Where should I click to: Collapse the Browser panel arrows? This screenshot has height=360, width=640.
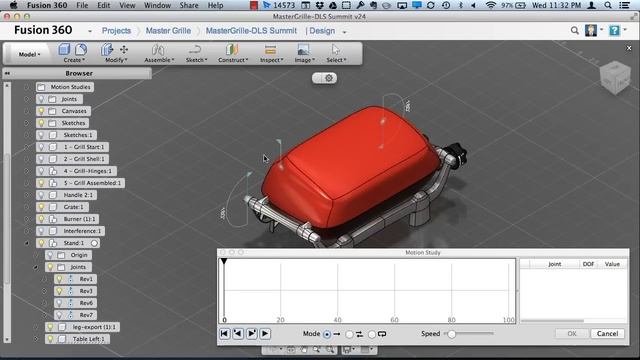click(7, 73)
